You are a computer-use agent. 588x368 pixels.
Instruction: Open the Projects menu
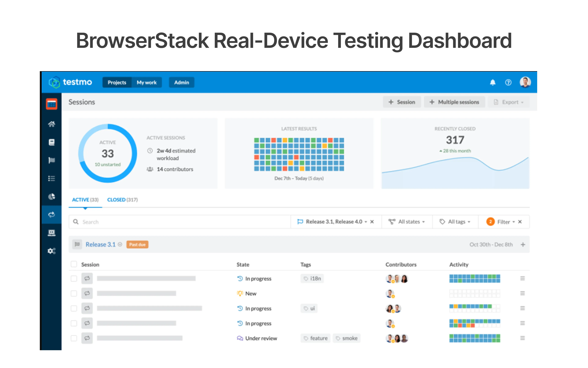[117, 82]
